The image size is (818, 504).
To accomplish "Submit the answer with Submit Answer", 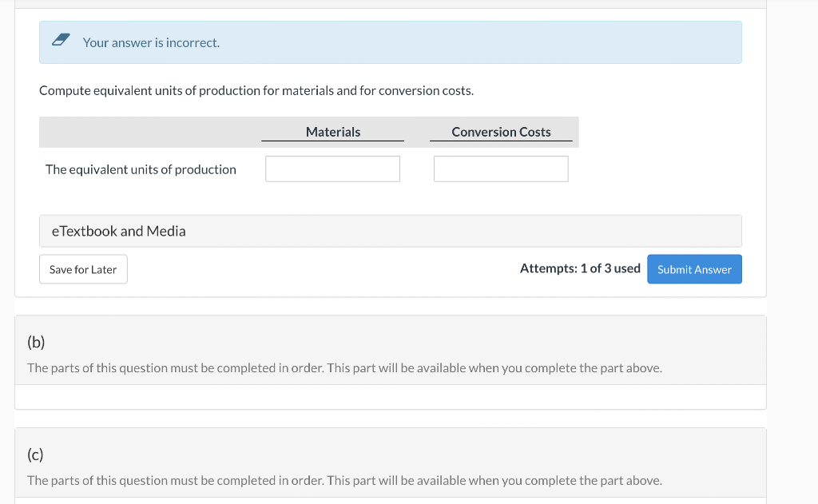I will tap(694, 269).
